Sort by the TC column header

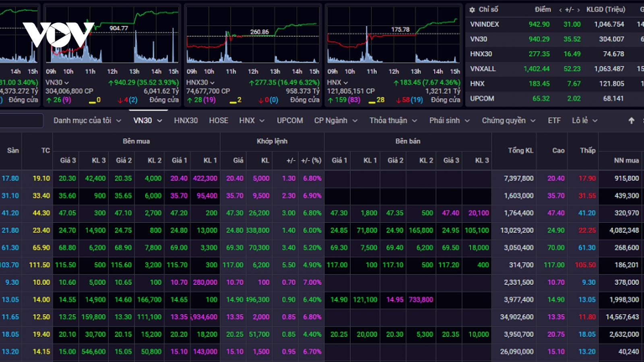(x=45, y=150)
